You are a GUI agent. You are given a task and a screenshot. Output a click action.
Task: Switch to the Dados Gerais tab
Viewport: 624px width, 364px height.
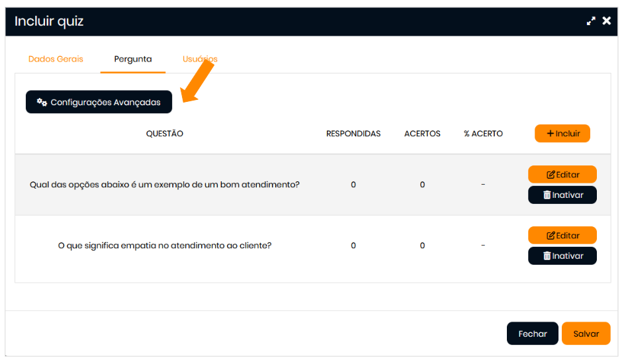(x=56, y=59)
